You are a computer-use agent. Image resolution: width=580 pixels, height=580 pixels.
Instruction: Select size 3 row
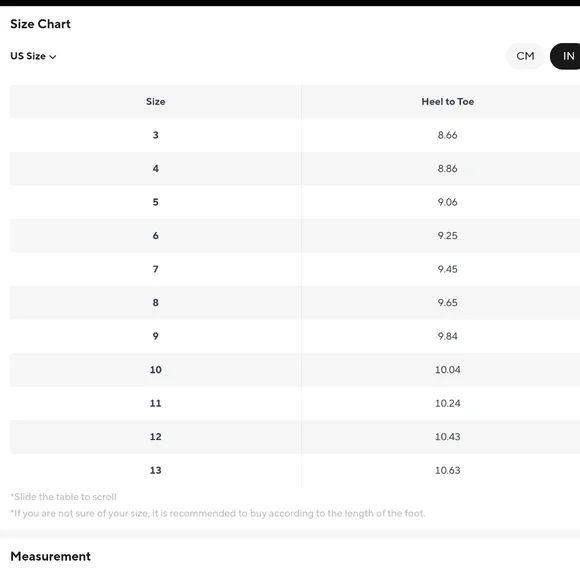click(295, 135)
